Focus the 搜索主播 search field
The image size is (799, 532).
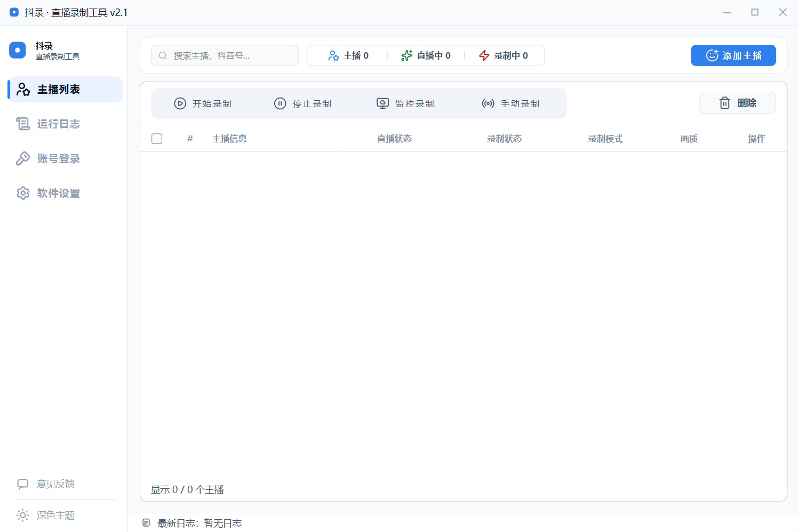click(x=225, y=55)
